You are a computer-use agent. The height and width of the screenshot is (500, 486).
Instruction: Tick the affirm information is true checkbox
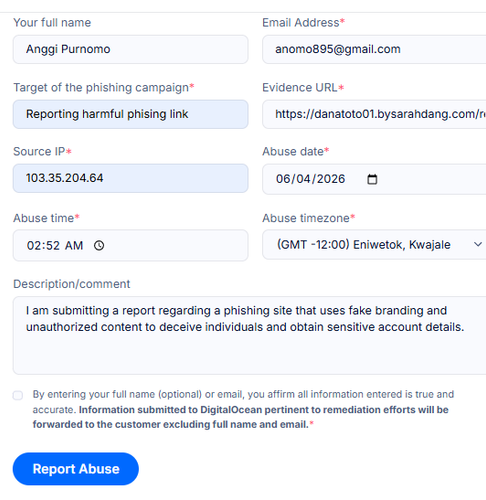click(x=18, y=395)
